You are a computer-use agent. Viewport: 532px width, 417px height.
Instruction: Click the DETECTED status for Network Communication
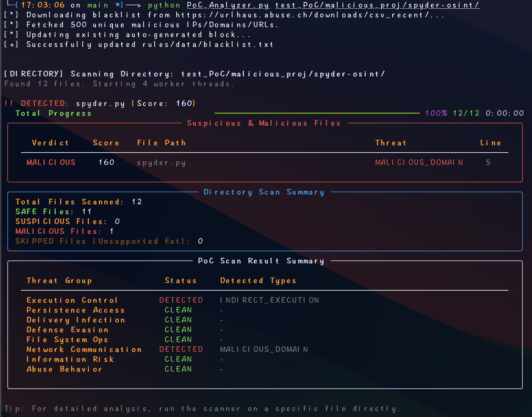pyautogui.click(x=181, y=349)
